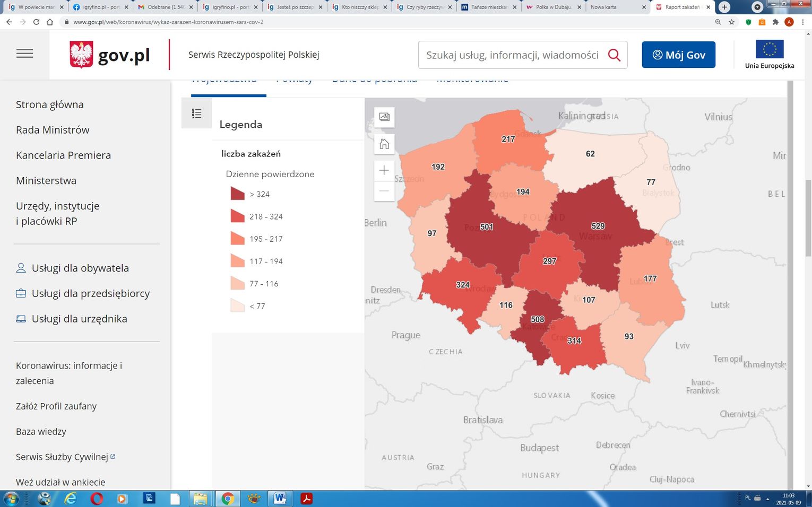
Task: Focus the Szukaj usług search field
Action: pos(512,55)
